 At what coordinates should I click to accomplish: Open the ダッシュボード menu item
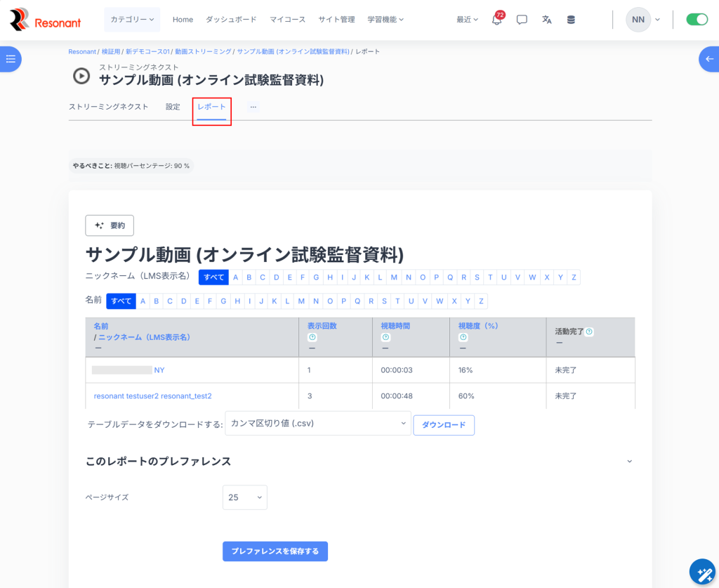tap(231, 20)
